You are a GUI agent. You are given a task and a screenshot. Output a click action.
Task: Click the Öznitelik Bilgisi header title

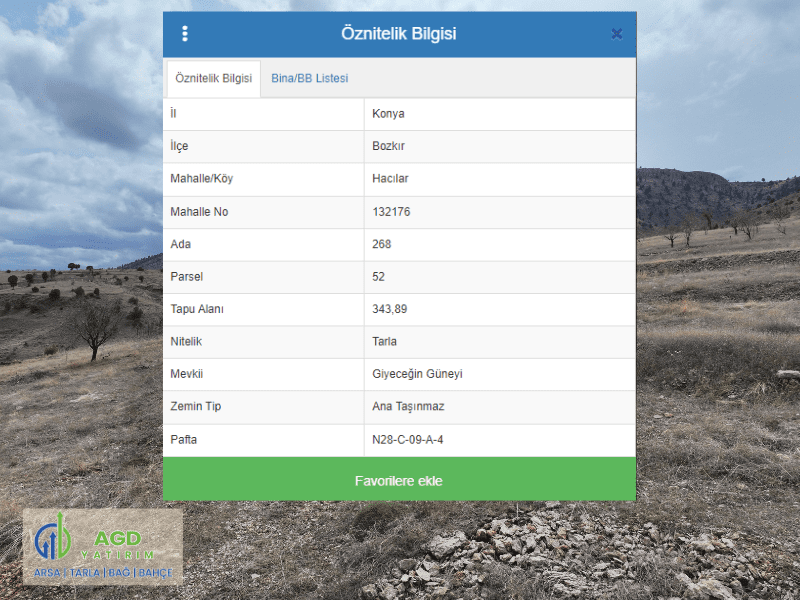[398, 34]
